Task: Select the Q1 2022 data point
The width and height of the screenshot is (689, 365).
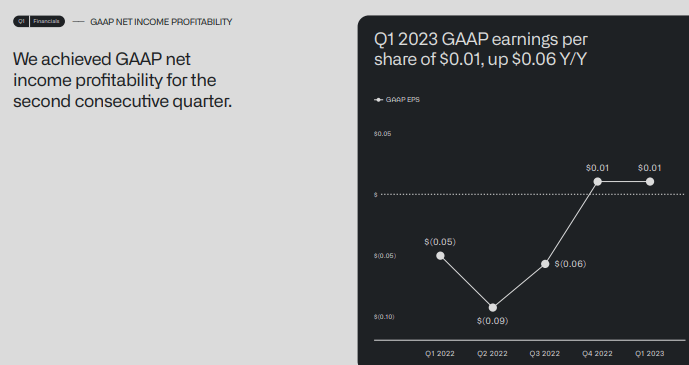Action: [x=440, y=256]
